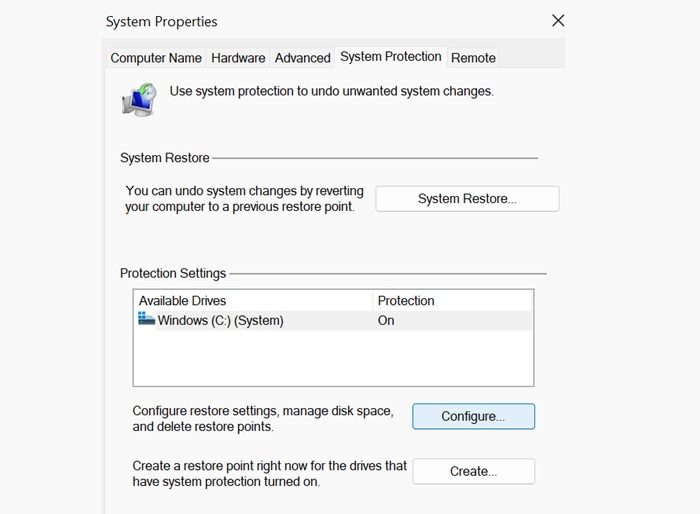Click the System Properties title text

click(x=161, y=21)
